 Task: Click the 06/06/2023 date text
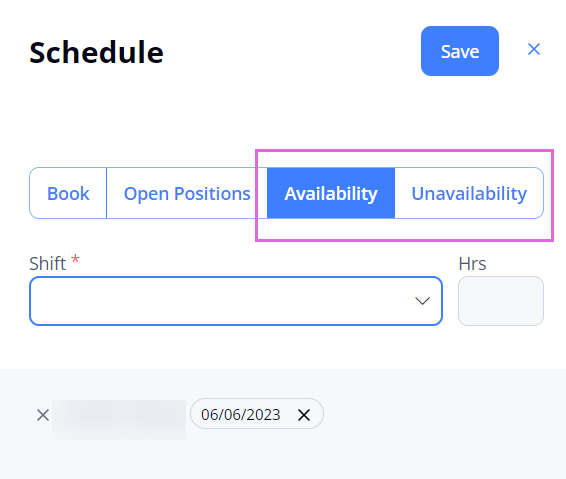tap(241, 415)
